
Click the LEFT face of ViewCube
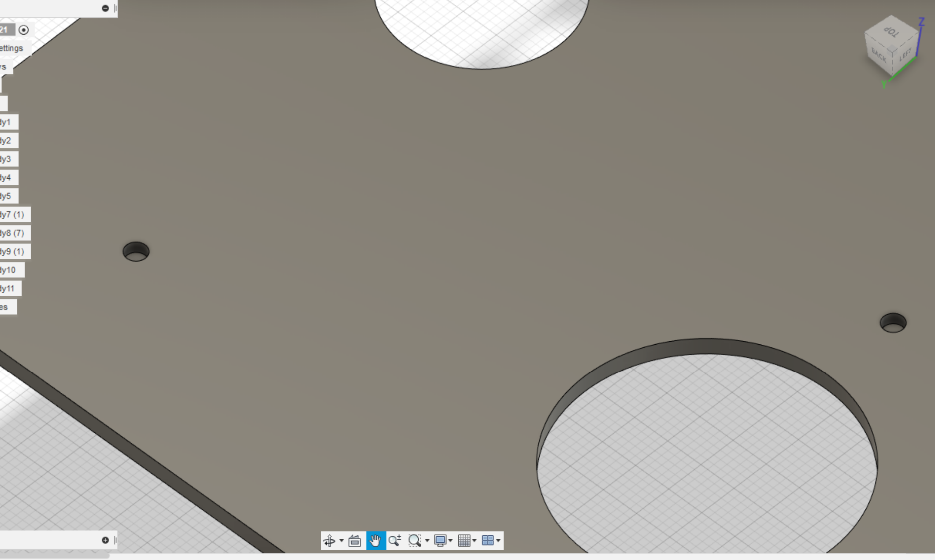tap(905, 55)
